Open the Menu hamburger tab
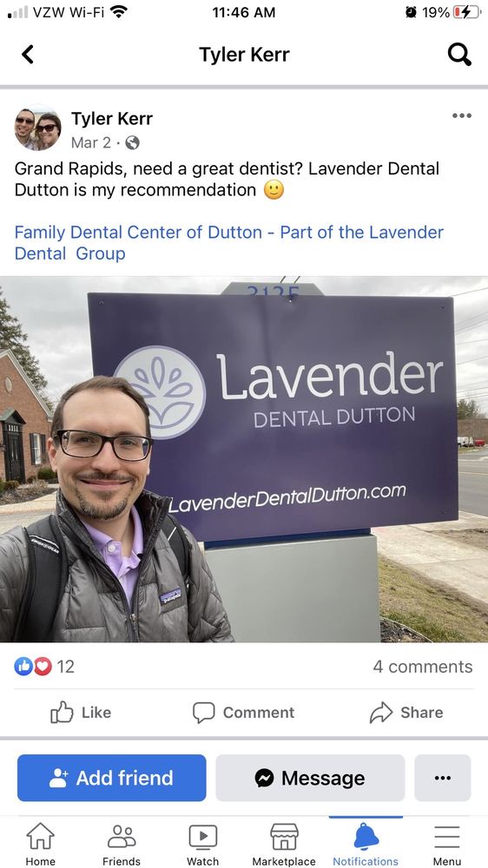This screenshot has height=868, width=488. 447,845
